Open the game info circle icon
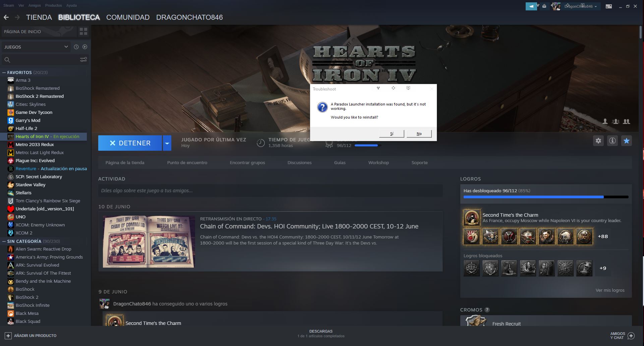The image size is (644, 346). pos(612,141)
